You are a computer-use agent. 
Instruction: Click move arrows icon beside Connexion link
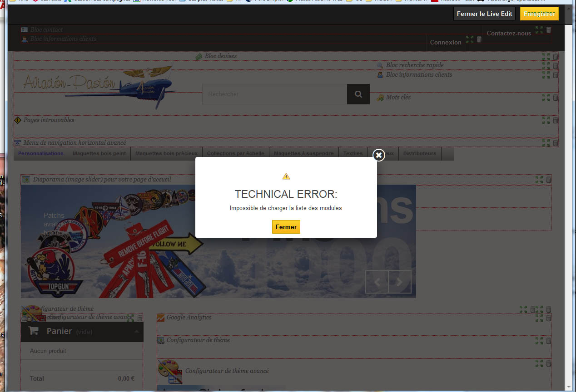click(x=470, y=39)
